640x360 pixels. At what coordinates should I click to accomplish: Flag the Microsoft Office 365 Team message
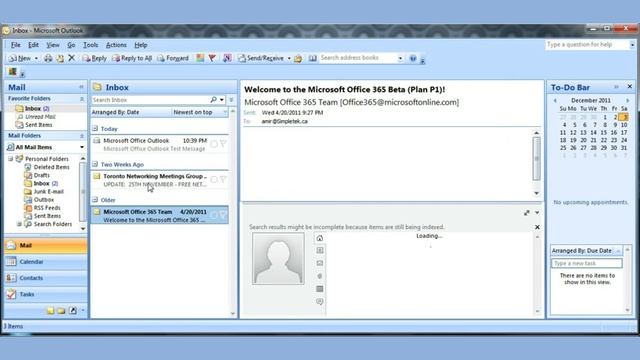coord(223,214)
